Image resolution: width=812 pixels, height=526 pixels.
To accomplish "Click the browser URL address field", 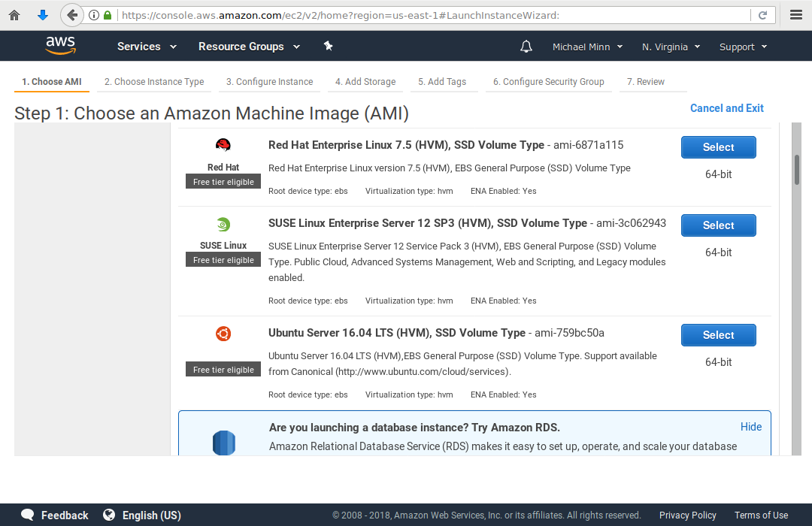I will tap(429, 15).
